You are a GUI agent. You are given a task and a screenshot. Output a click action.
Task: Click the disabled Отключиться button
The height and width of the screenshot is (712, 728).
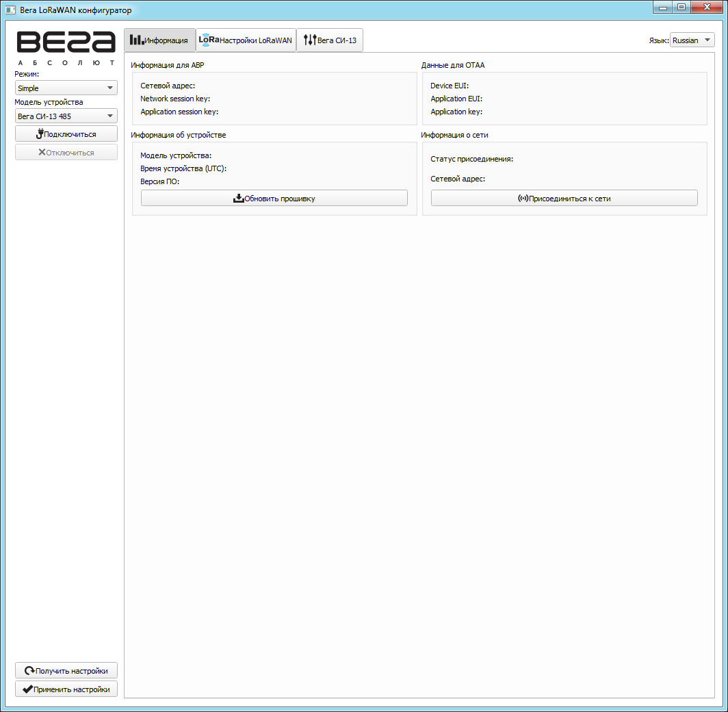(66, 153)
